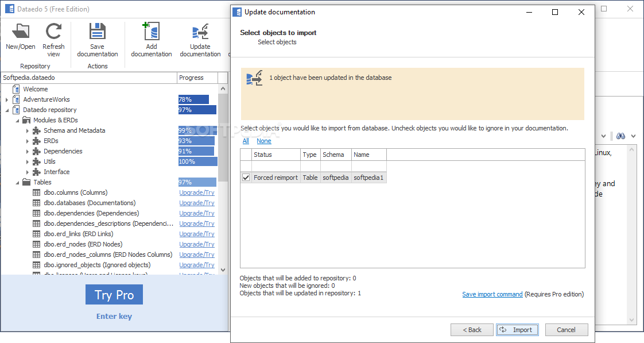Expand the Interface module node

coord(28,171)
